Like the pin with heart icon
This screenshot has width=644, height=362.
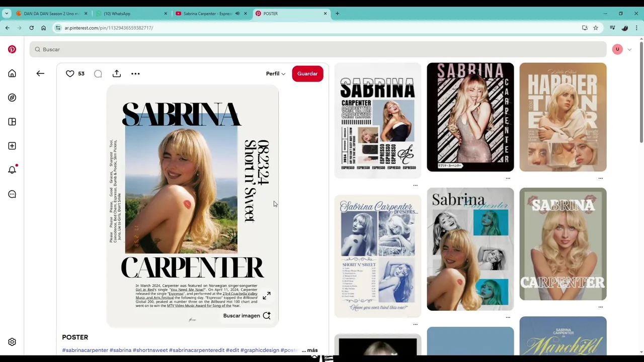click(x=70, y=73)
